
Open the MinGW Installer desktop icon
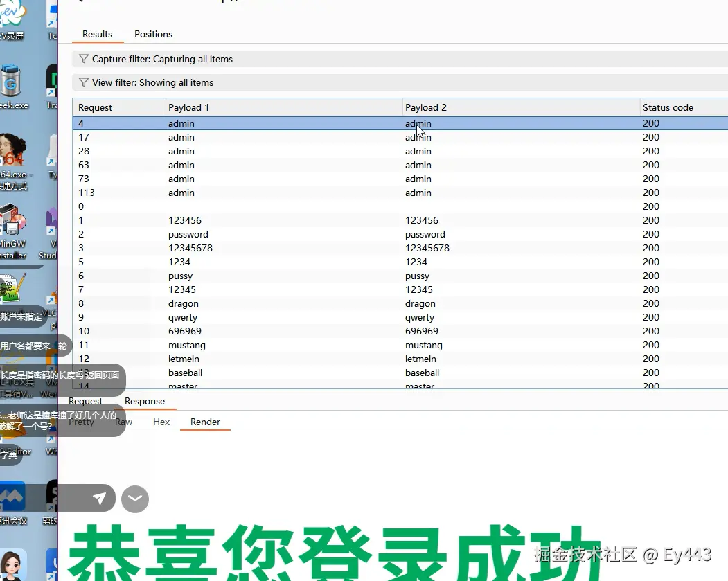click(13, 231)
